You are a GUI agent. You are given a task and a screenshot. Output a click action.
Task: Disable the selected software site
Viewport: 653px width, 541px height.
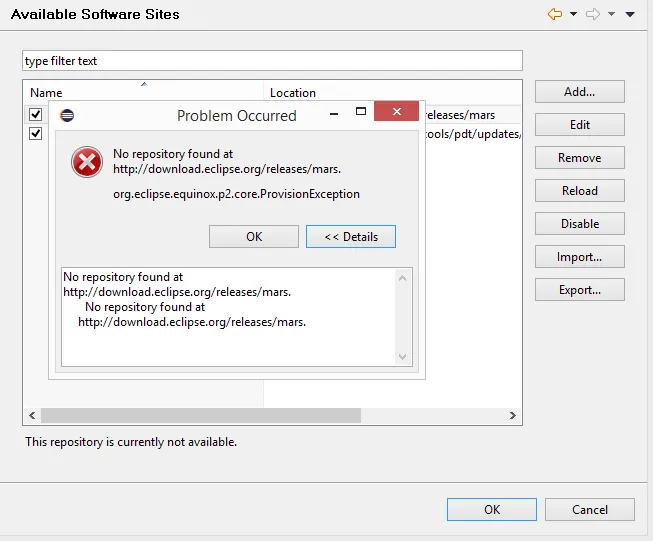point(580,224)
